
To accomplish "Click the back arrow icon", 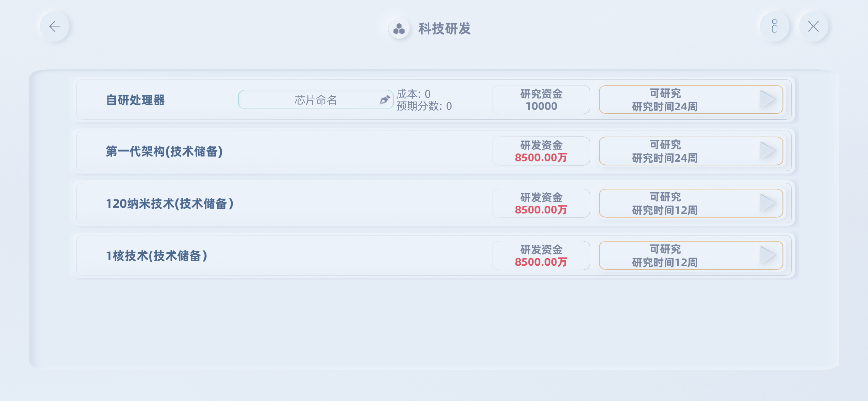I will pyautogui.click(x=54, y=26).
